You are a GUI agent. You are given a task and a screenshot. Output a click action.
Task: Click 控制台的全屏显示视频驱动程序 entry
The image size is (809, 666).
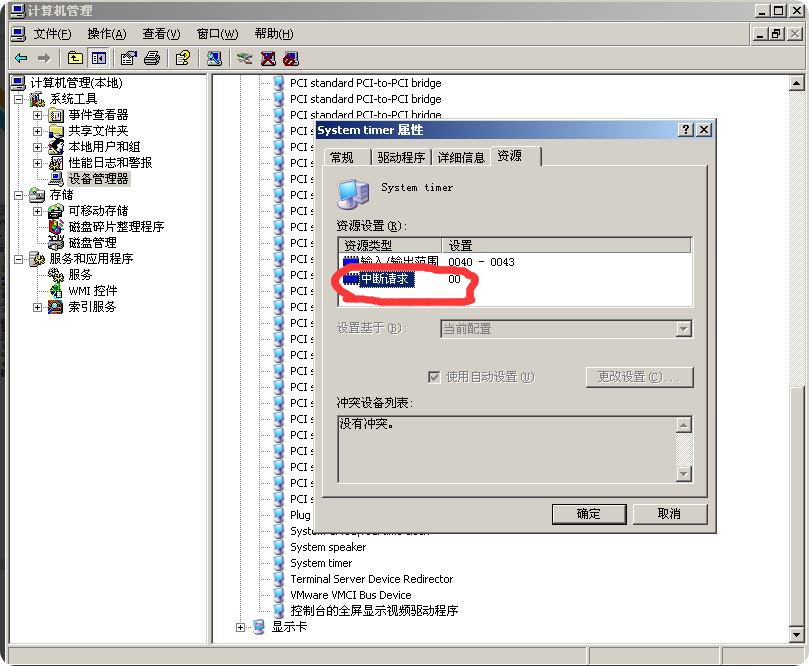pos(374,611)
